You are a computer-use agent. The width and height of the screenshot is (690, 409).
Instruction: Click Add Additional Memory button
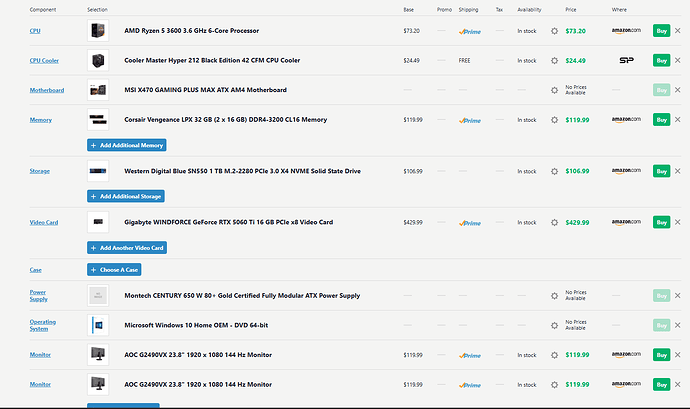tap(126, 145)
